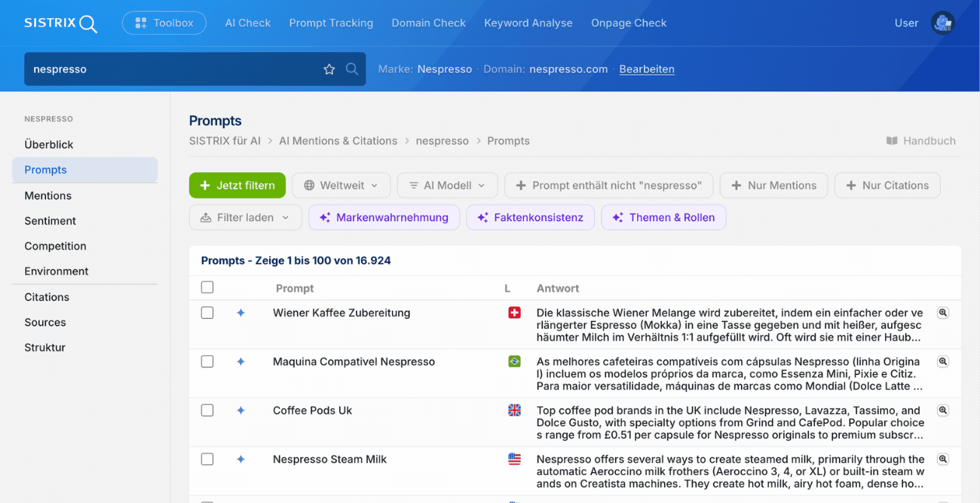This screenshot has height=503, width=980.
Task: Click the Bearbeiten link
Action: [x=647, y=69]
